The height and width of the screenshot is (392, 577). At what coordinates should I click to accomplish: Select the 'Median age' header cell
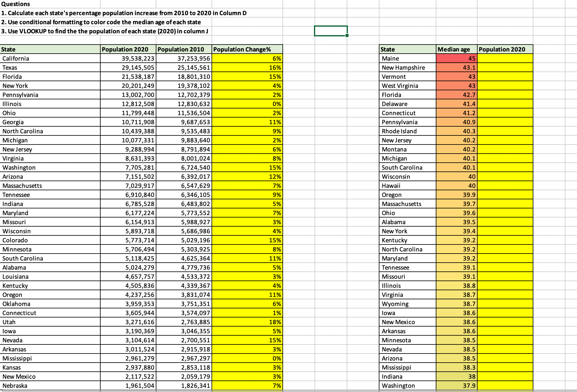457,49
